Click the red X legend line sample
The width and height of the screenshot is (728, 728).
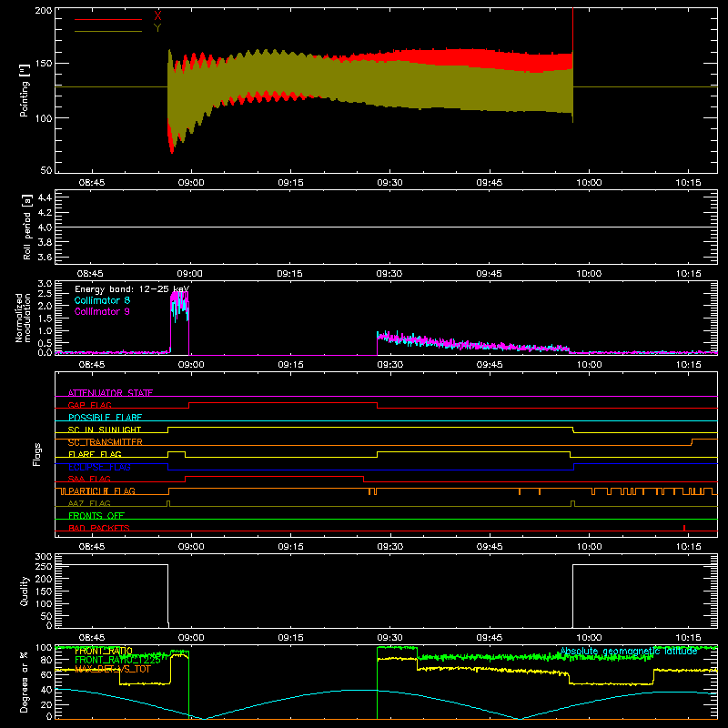point(108,19)
